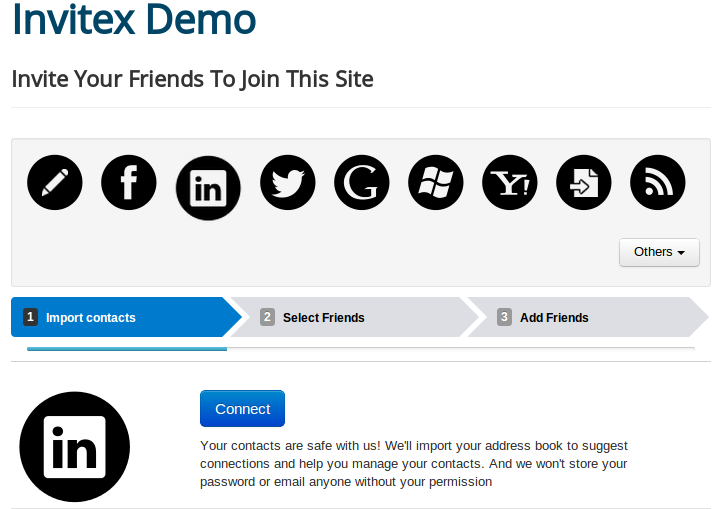The image size is (721, 509).
Task: Click the Invitex Demo site title
Action: click(134, 21)
